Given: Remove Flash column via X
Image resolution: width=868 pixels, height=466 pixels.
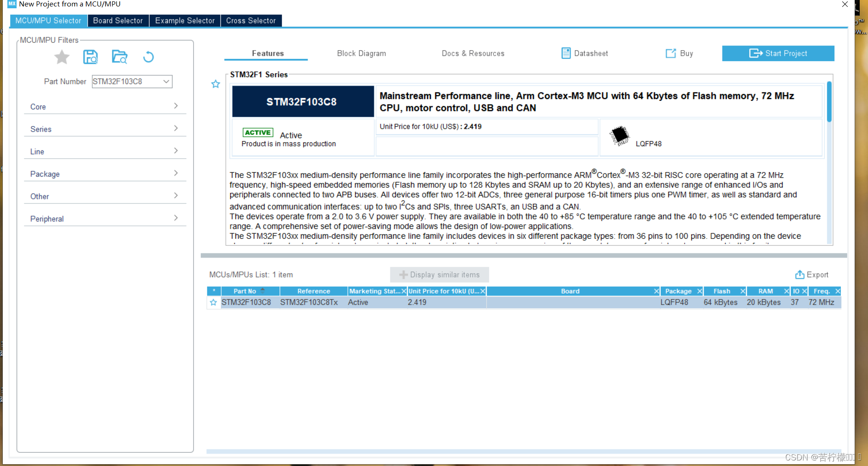Looking at the screenshot, I should (743, 291).
